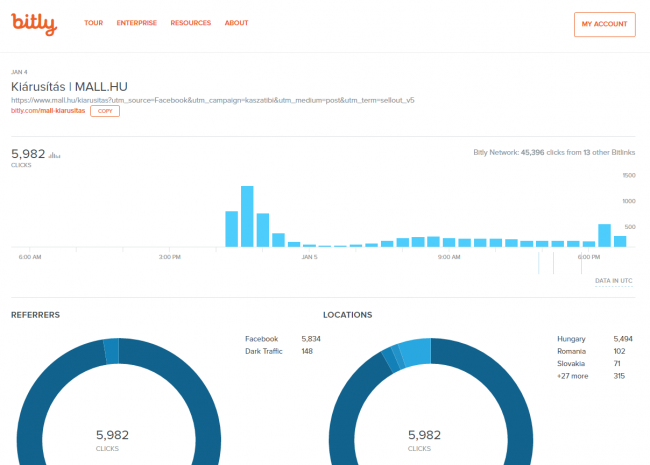This screenshot has height=465, width=650.
Task: Open the Tour menu item
Action: click(93, 23)
